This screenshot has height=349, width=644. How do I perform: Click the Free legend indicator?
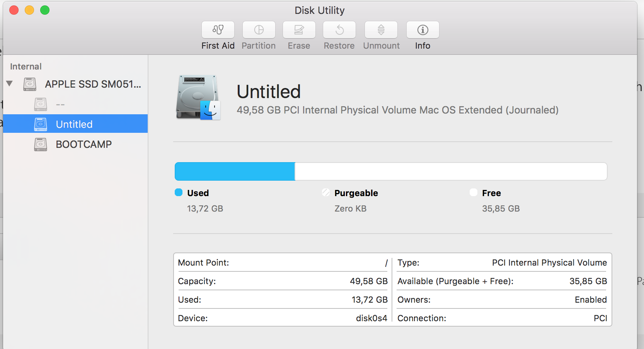[x=473, y=193]
